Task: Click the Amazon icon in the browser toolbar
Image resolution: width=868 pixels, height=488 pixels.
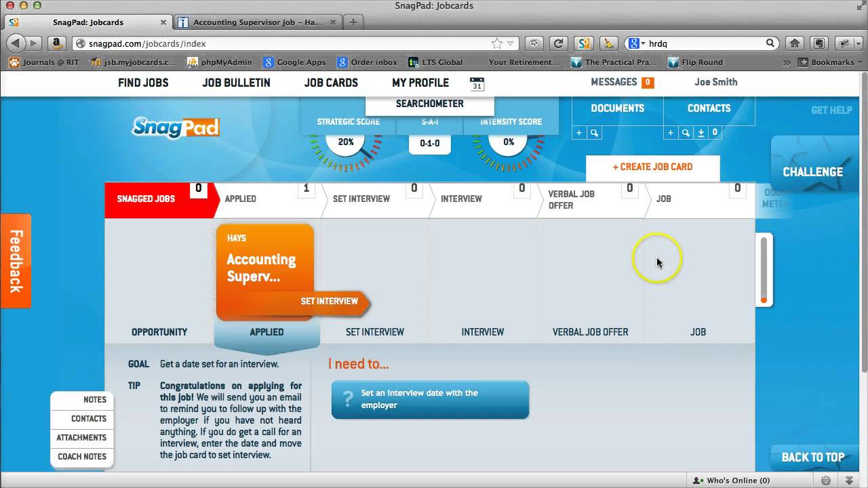Action: point(57,43)
